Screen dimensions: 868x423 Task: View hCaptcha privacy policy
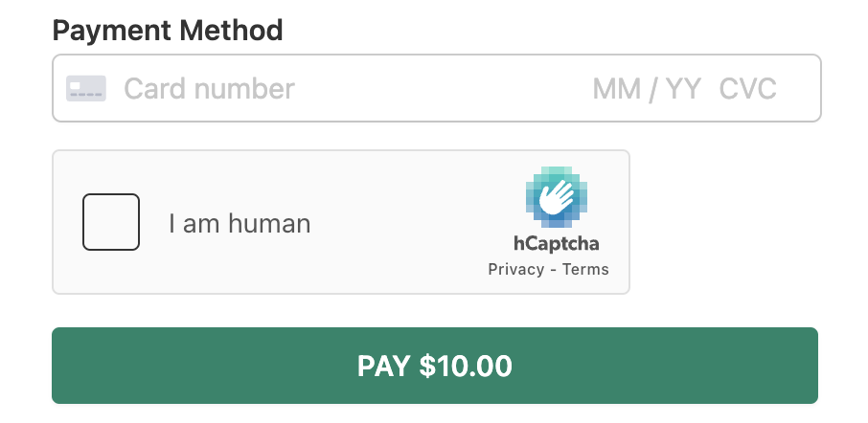516,269
